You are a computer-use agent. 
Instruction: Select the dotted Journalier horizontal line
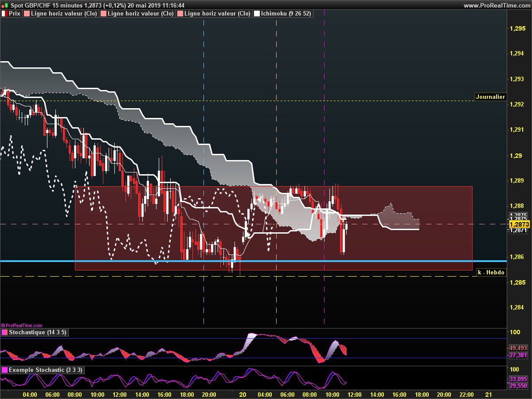tap(237, 101)
